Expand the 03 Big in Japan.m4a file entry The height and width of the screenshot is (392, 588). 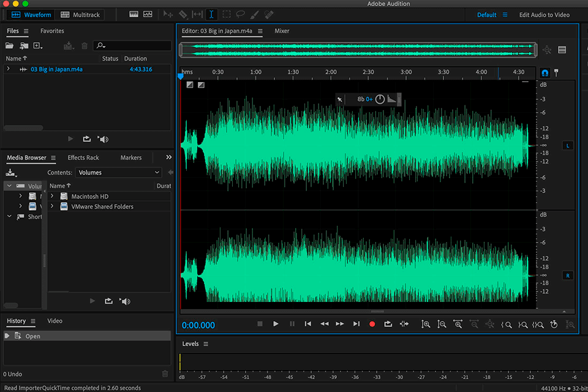8,69
